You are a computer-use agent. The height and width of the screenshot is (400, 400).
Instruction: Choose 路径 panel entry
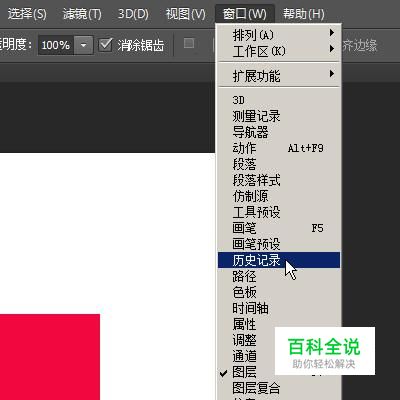pos(279,276)
